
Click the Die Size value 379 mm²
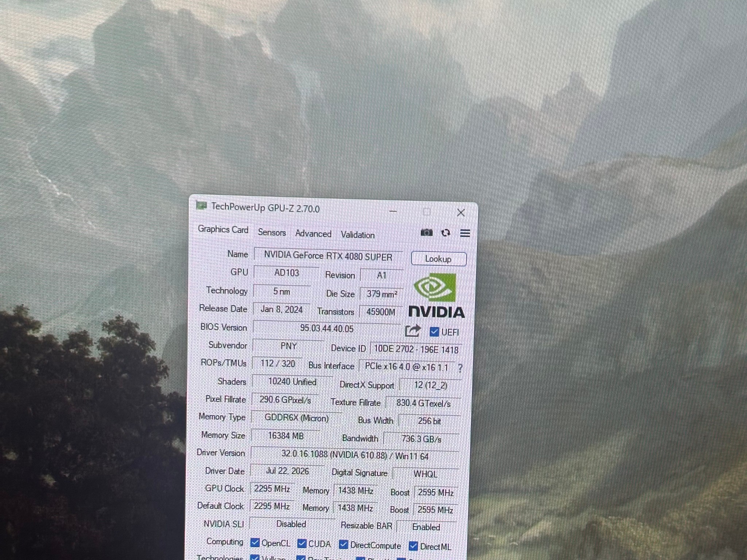[382, 294]
